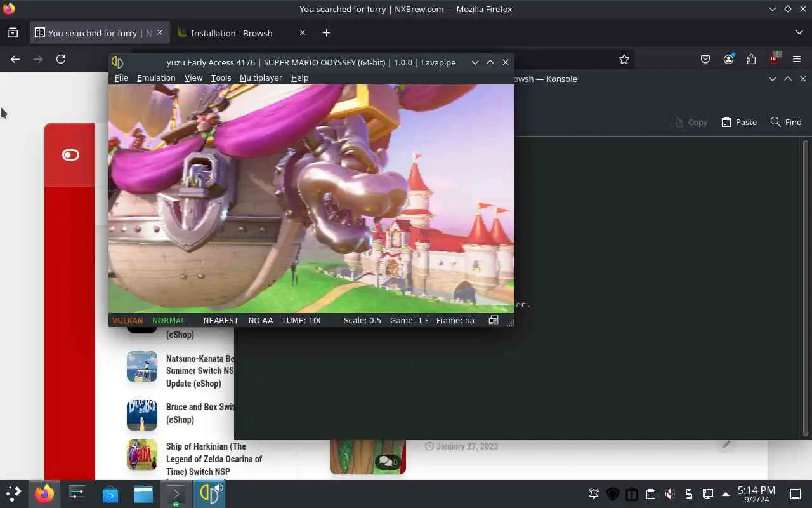This screenshot has width=812, height=508.
Task: Close the Installation - Browsh tab
Action: point(303,32)
